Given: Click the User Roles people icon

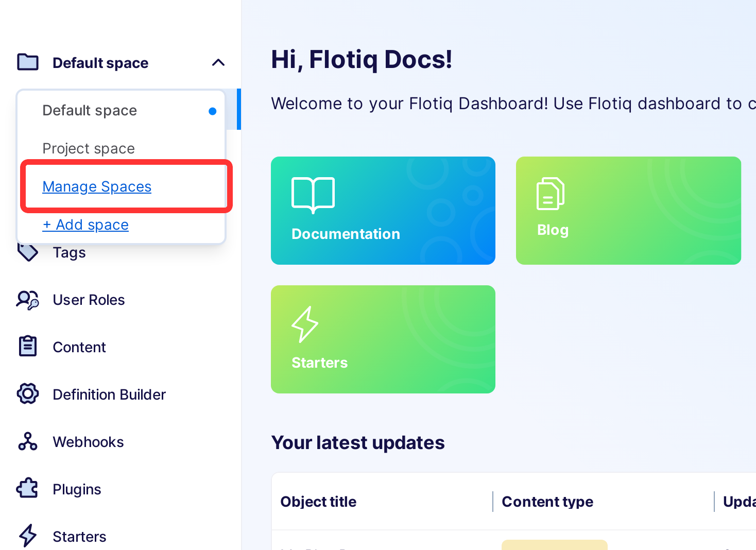Looking at the screenshot, I should click(x=28, y=300).
